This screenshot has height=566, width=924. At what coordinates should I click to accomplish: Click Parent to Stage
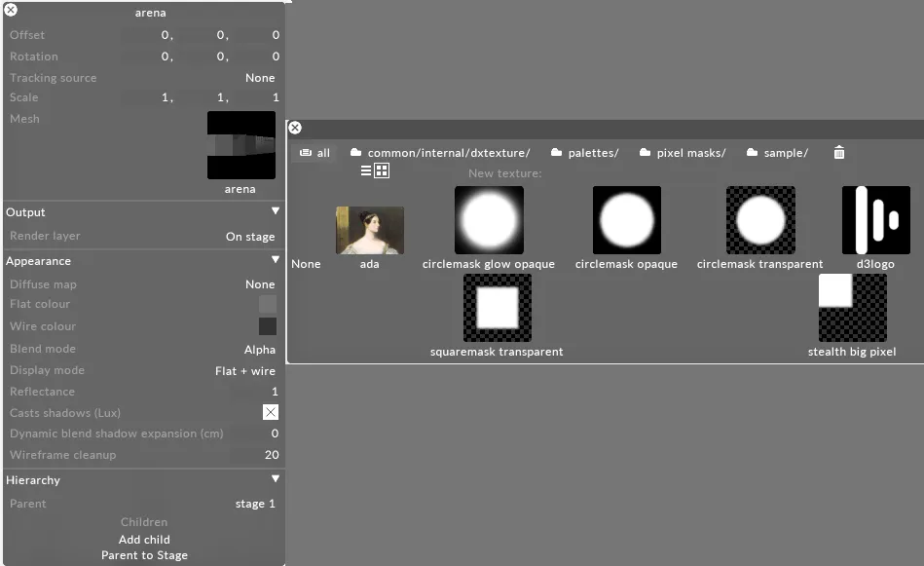click(x=144, y=554)
